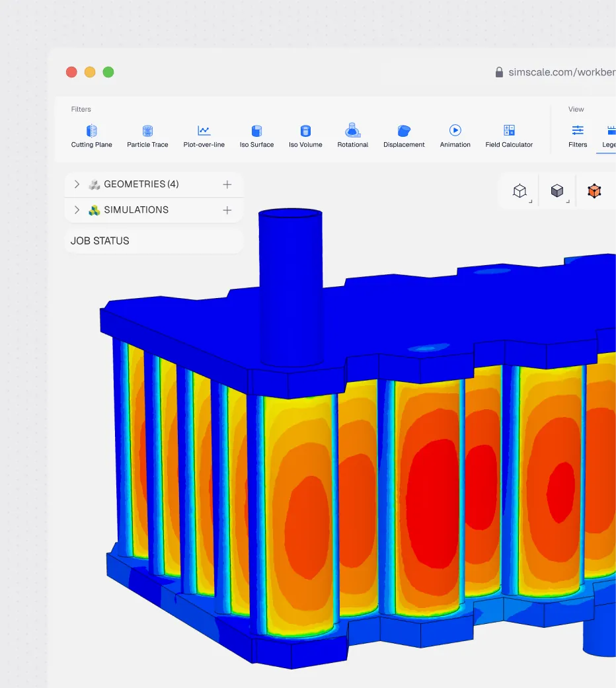Start the Animation filter
The image size is (616, 688).
(x=455, y=136)
